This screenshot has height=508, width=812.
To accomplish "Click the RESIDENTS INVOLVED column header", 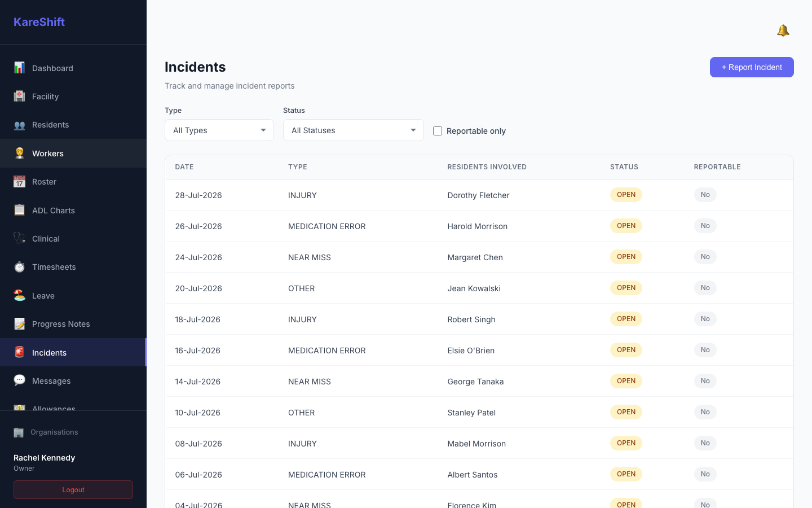I will [x=487, y=167].
